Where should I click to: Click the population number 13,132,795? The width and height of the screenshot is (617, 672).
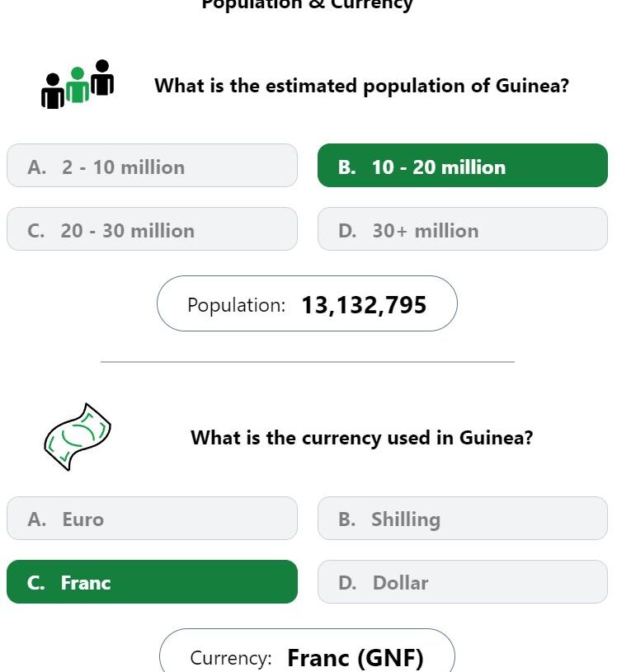(364, 305)
